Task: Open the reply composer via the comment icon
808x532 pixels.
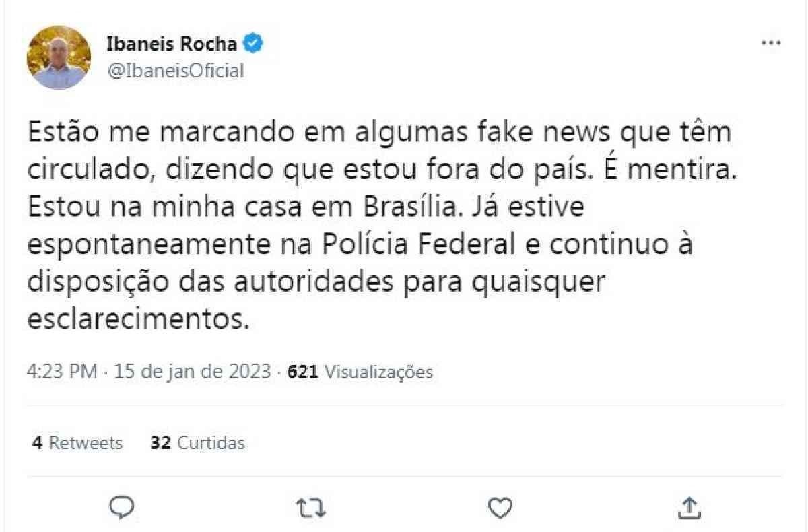Action: point(123,506)
